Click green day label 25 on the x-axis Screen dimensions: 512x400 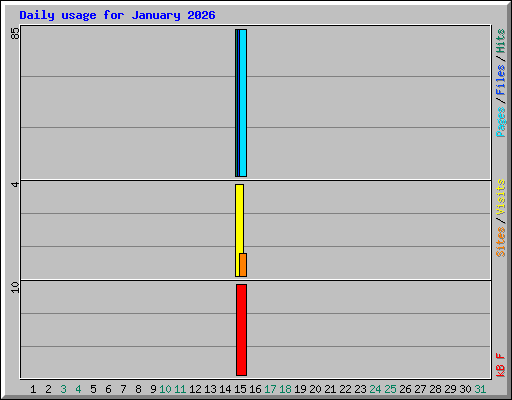point(390,389)
